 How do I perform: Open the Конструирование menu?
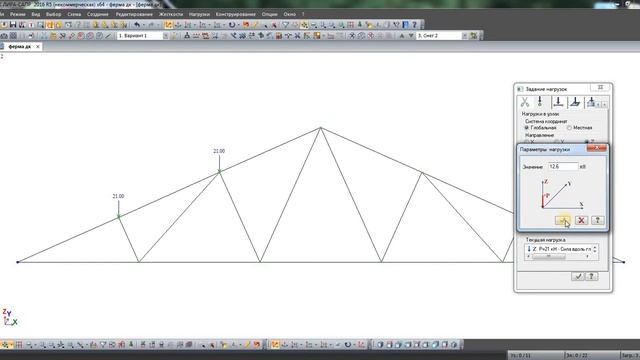coord(236,14)
